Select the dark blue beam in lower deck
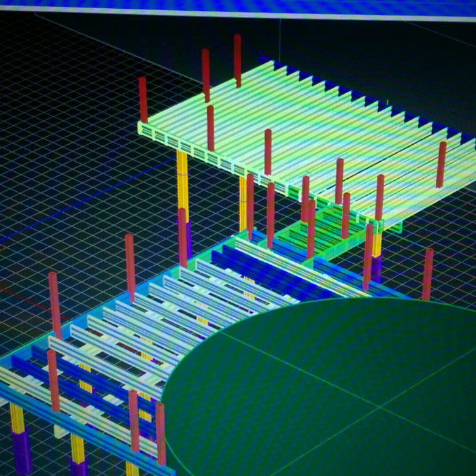The height and width of the screenshot is (476, 476). (252, 269)
